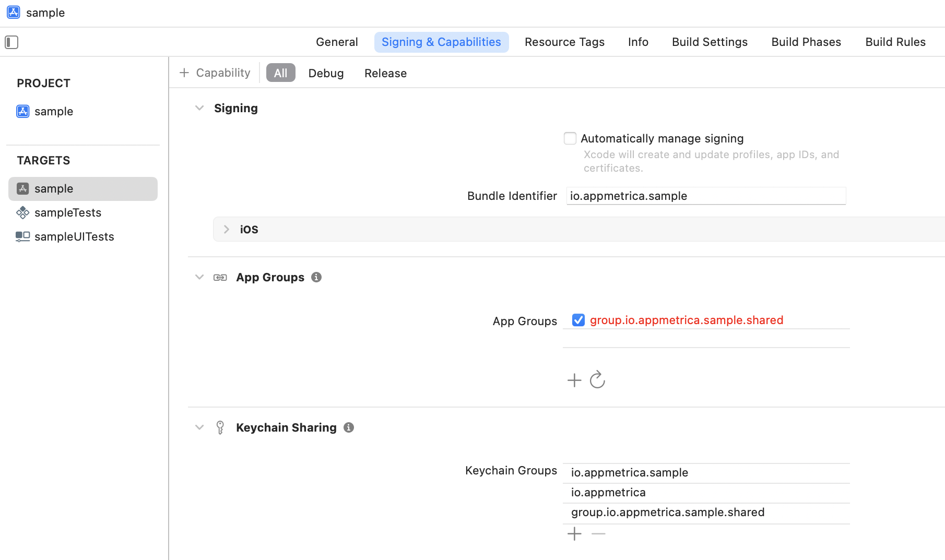
Task: Click the sample app icon under PROJECT
Action: point(22,111)
